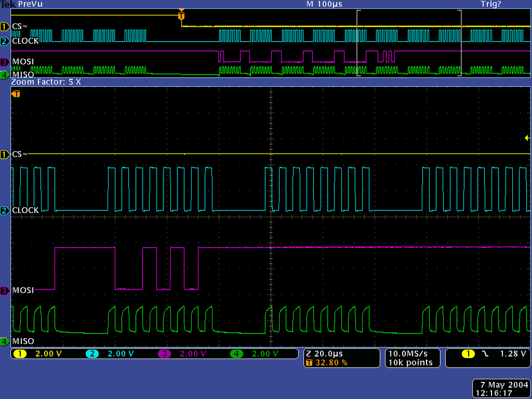Click the 10k points record length readout
Viewport: 532px width, 399px height.
click(x=411, y=363)
